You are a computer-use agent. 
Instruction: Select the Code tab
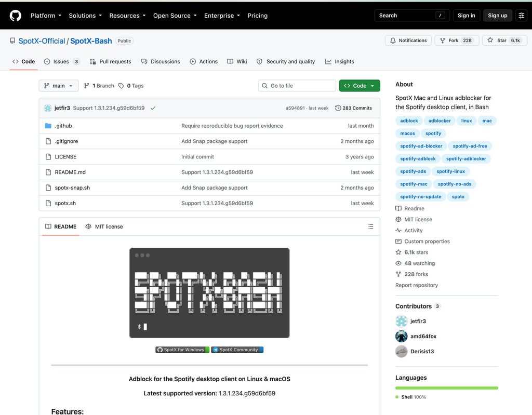23,61
